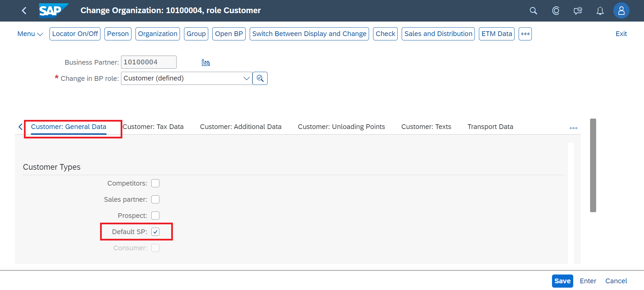Screen dimensions: 644x290
Task: Click the Business Partner number field
Action: pyautogui.click(x=149, y=62)
